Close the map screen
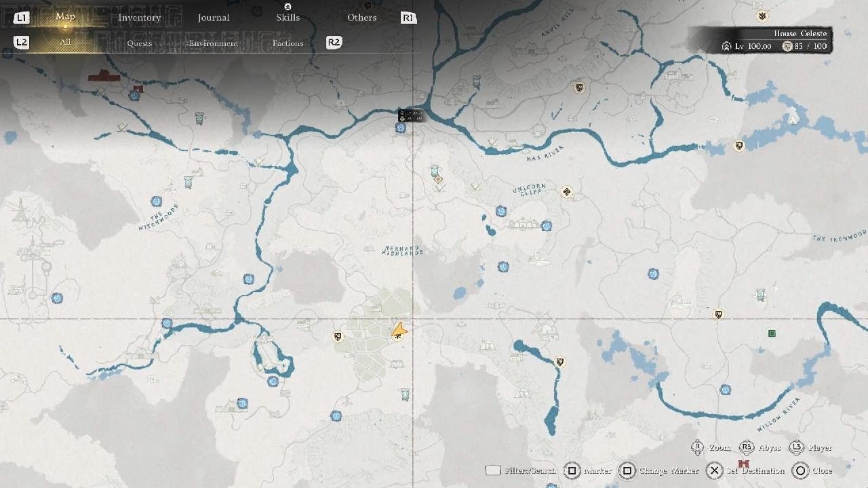 (x=822, y=470)
